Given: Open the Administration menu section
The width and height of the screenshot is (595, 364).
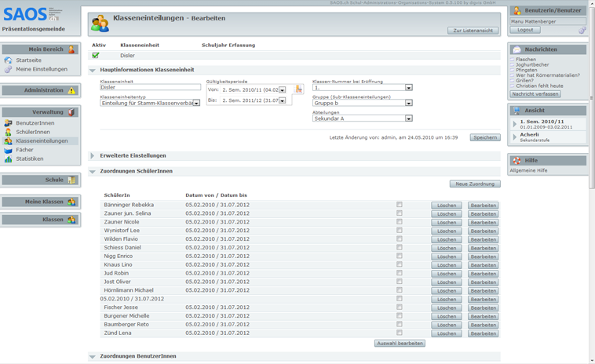Looking at the screenshot, I should click(41, 90).
